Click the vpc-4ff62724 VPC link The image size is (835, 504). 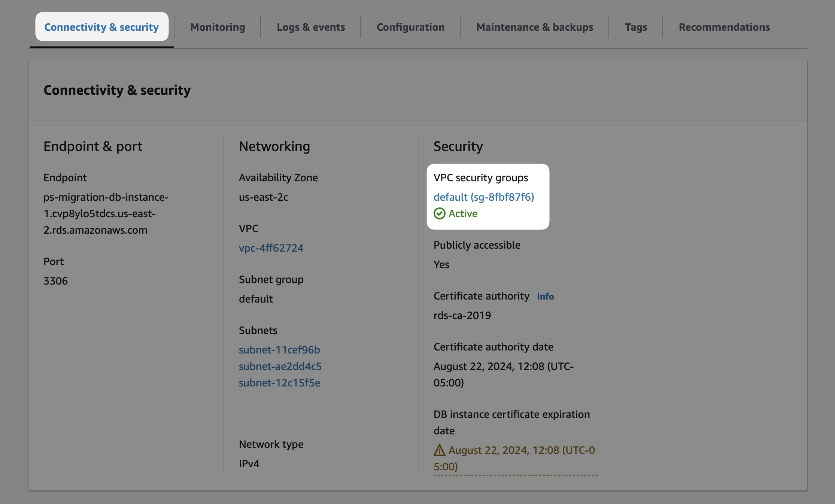(271, 248)
